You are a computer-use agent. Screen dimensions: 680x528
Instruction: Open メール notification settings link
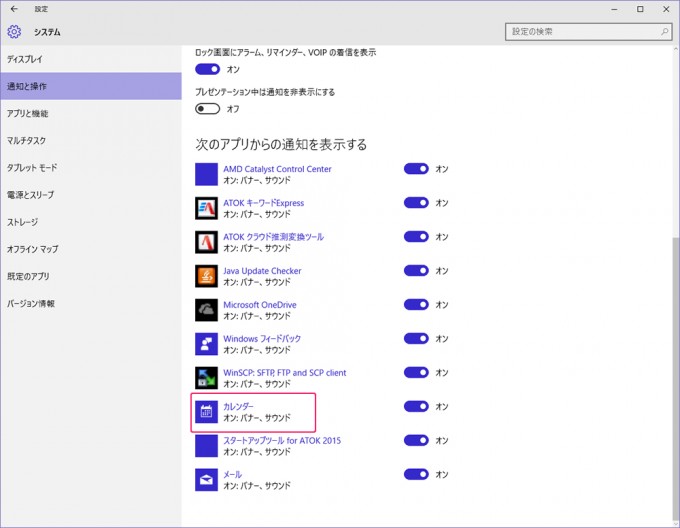(232, 474)
